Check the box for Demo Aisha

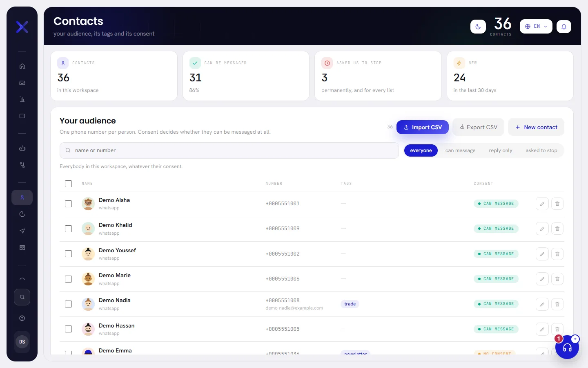pyautogui.click(x=68, y=204)
